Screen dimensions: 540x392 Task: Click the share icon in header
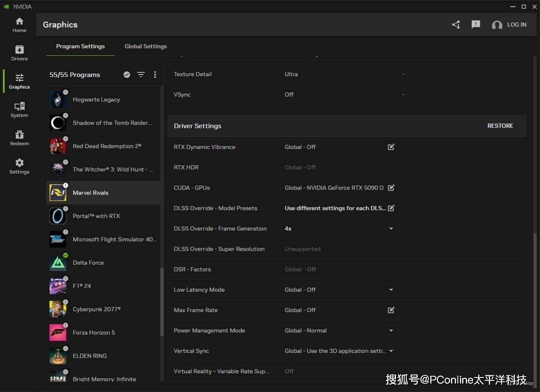pos(456,25)
